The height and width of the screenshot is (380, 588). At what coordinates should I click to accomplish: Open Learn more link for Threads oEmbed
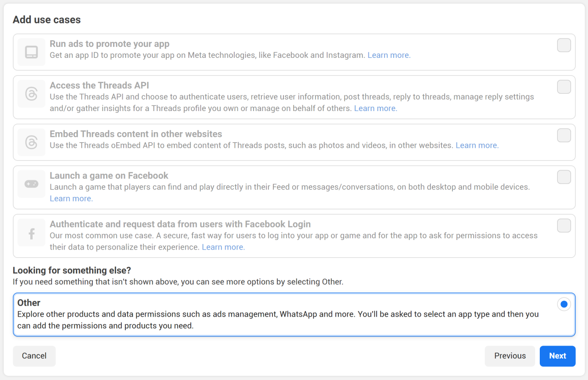pyautogui.click(x=477, y=145)
